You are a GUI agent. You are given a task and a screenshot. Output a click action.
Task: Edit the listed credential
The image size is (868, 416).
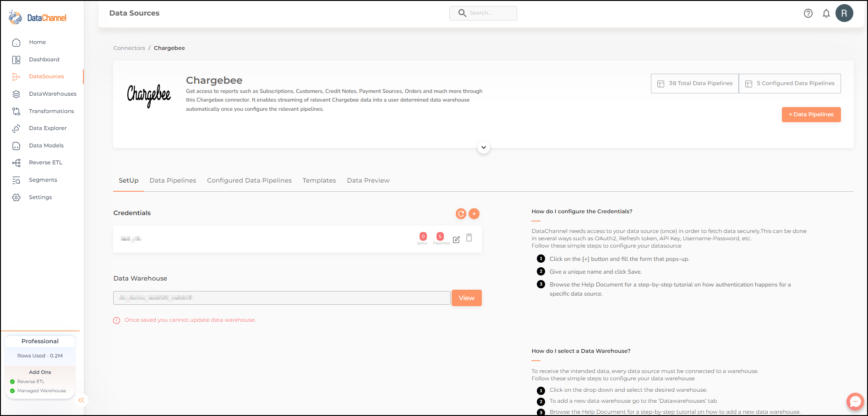pos(456,239)
